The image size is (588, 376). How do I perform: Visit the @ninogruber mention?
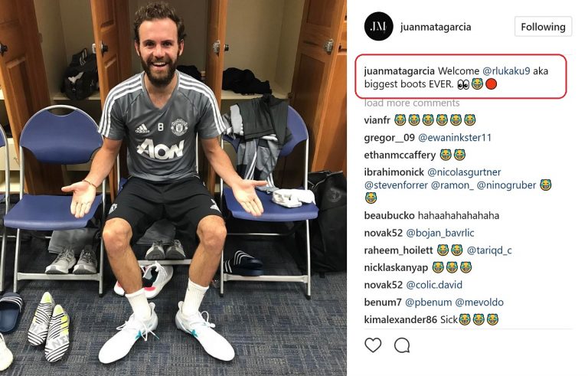506,185
